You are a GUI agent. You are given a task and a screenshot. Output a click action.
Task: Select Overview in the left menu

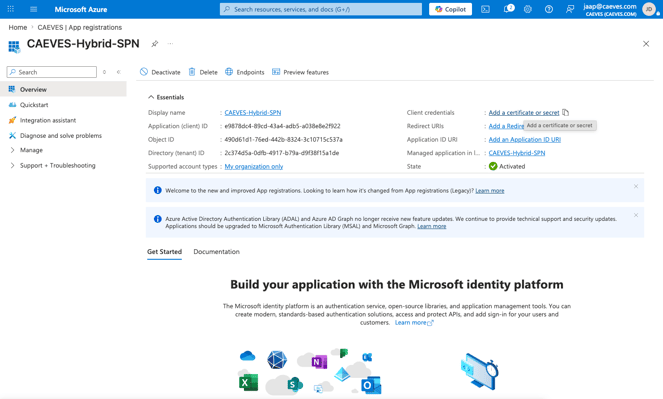63,89
